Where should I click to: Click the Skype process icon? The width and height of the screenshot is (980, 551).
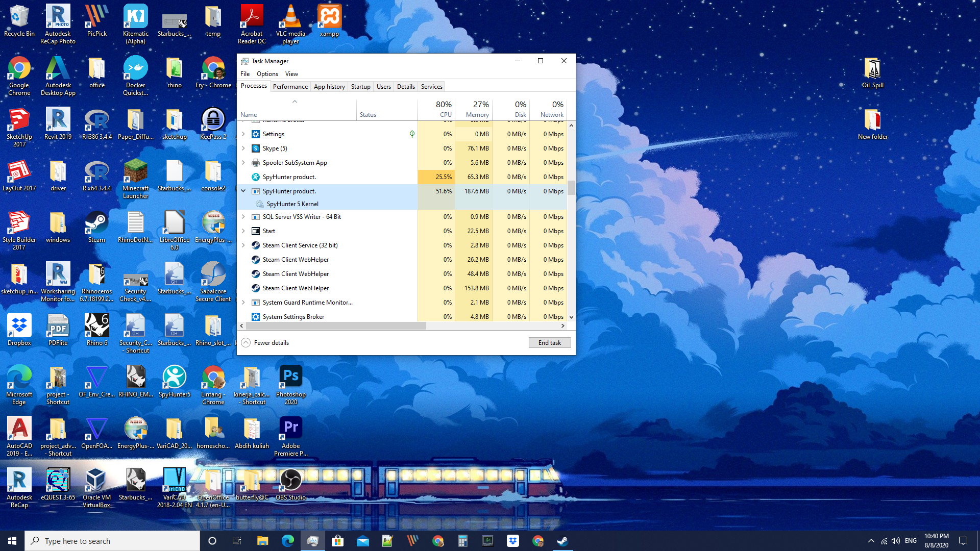(256, 148)
